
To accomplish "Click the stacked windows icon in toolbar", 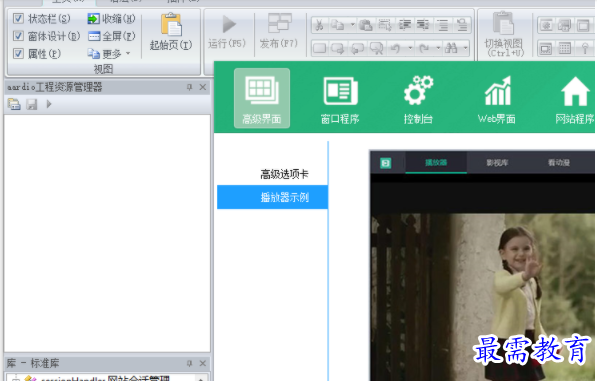I will pyautogui.click(x=565, y=26).
